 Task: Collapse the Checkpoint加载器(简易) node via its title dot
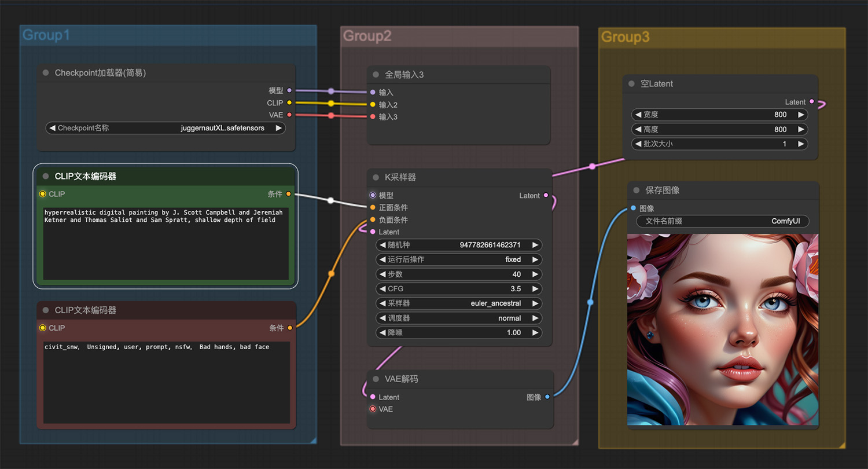pyautogui.click(x=46, y=73)
